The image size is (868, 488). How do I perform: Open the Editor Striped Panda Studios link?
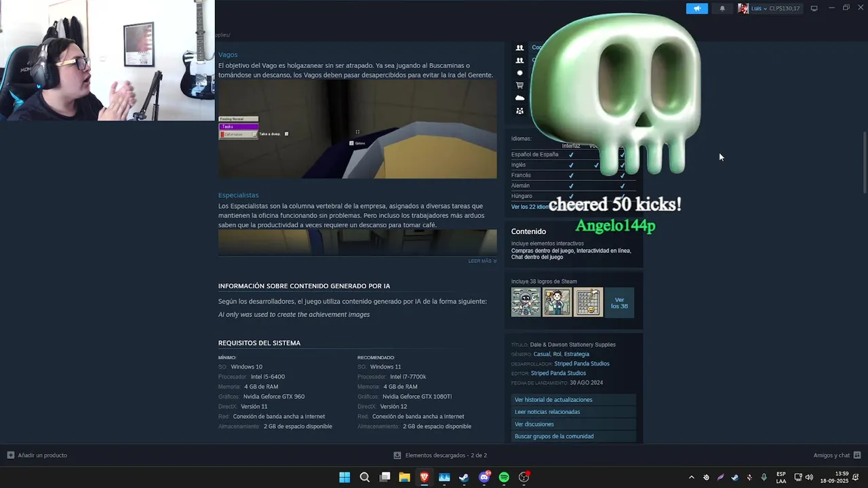pos(558,373)
